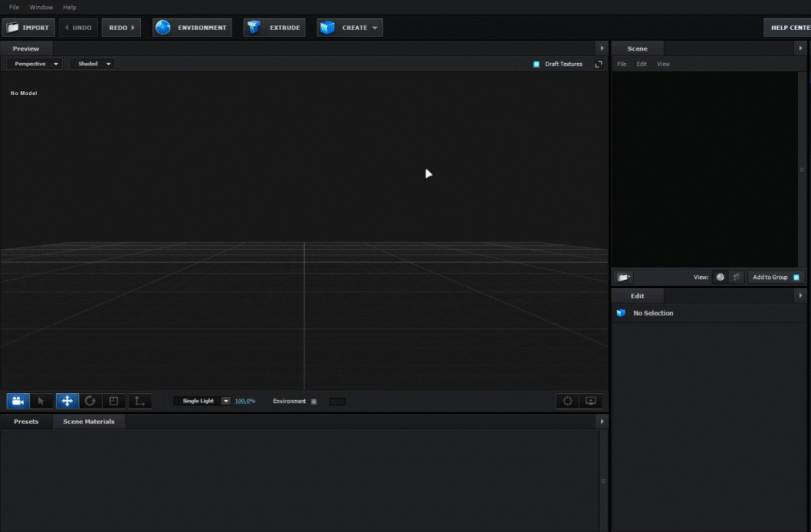This screenshot has width=811, height=532.
Task: Click the No Model label in viewport
Action: [24, 93]
